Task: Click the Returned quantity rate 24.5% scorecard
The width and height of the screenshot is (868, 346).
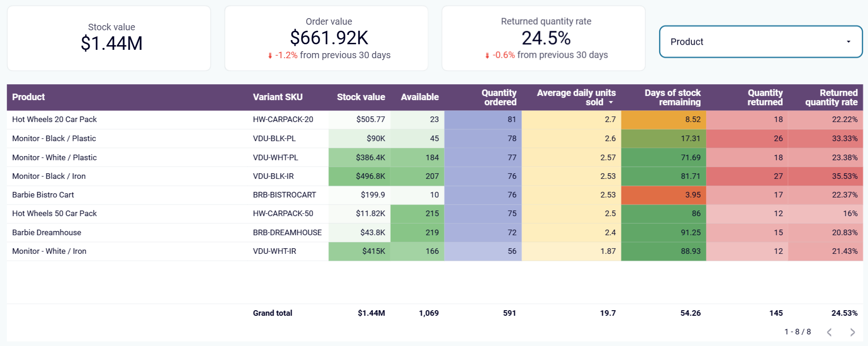Action: point(544,38)
